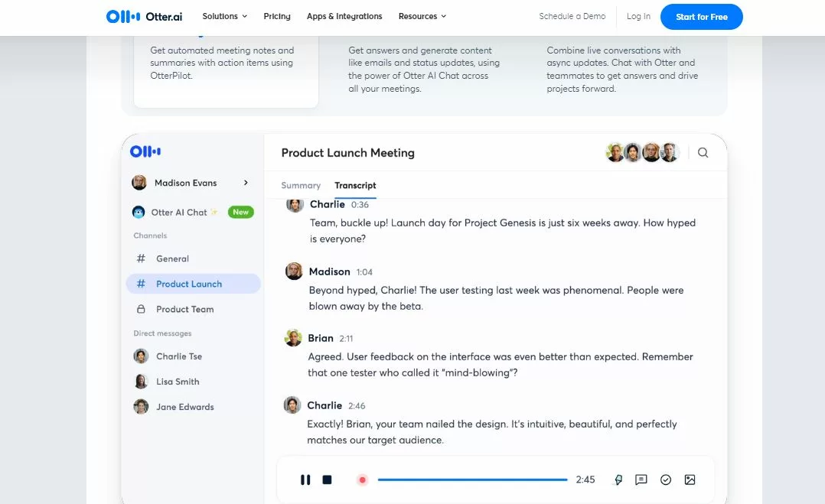Click Charlie Tse's avatar in direct messages
Screen dimensions: 825x504
tap(141, 356)
